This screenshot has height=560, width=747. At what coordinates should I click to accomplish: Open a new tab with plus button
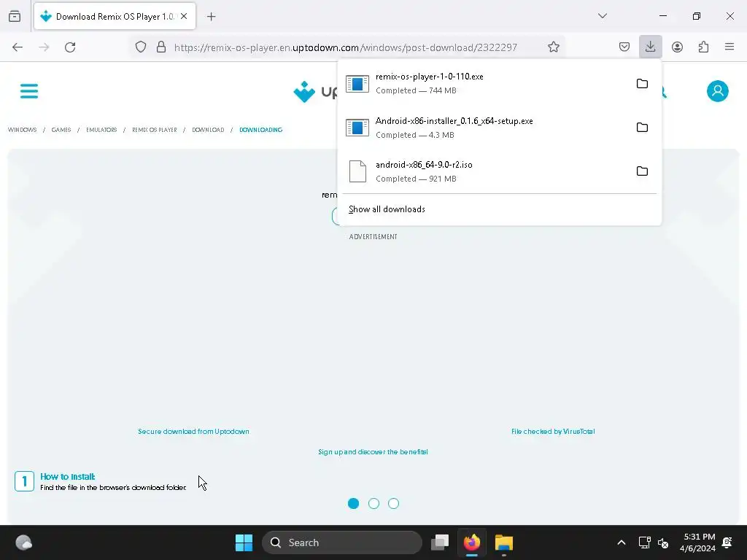tap(211, 17)
